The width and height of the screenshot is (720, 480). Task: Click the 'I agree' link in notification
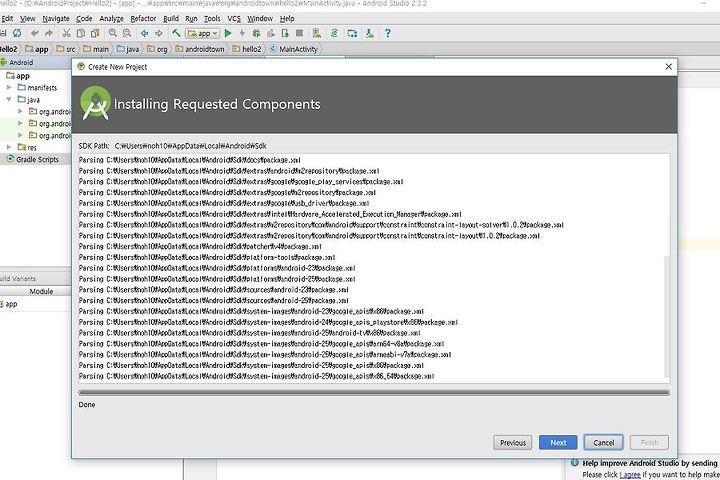(x=630, y=474)
